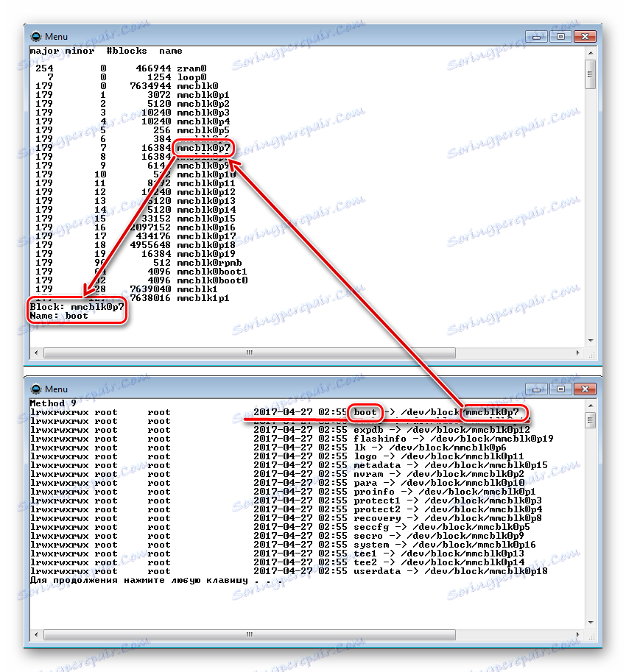626x672 pixels.
Task: Click the 'mmcblk0p1' name in the upper window
Action: pos(203,95)
